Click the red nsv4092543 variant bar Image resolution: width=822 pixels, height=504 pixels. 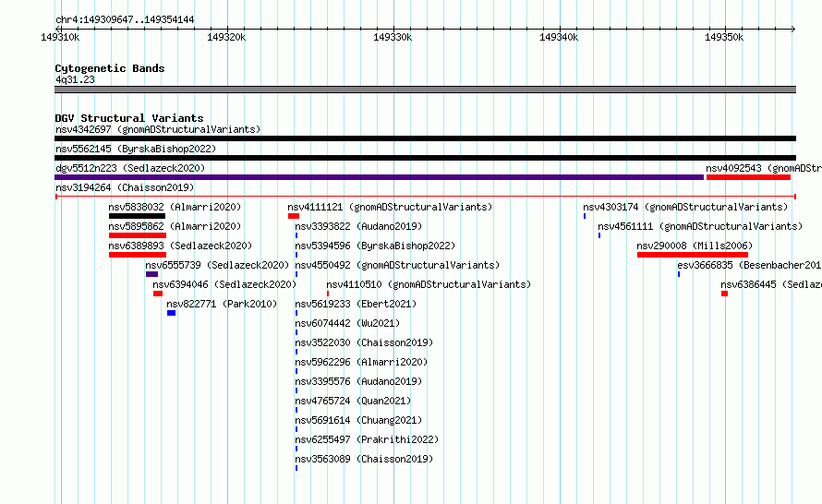pyautogui.click(x=748, y=177)
